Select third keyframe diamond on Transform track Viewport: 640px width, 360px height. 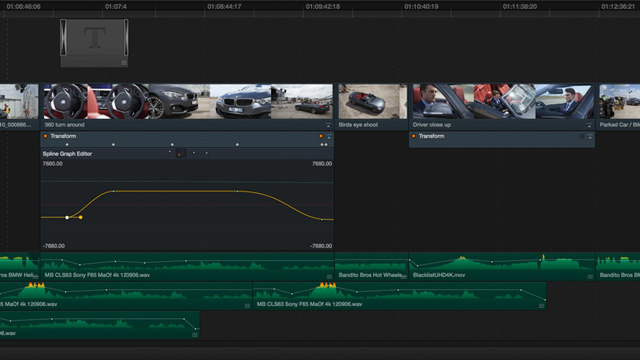point(172,144)
